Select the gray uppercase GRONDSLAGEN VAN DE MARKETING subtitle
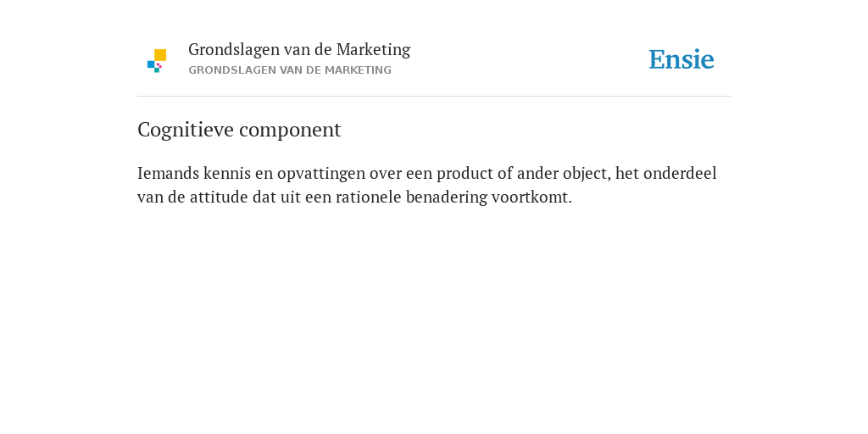Image resolution: width=868 pixels, height=434 pixels. click(x=290, y=70)
